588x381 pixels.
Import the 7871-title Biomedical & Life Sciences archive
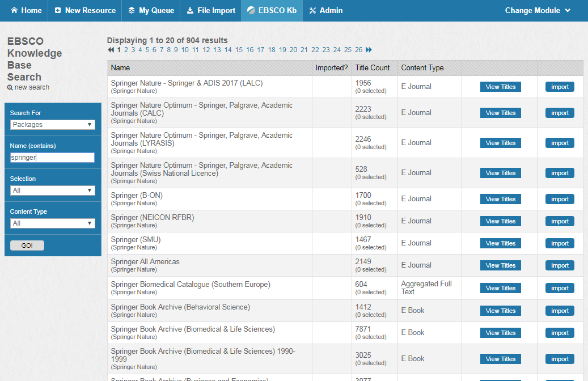point(560,333)
